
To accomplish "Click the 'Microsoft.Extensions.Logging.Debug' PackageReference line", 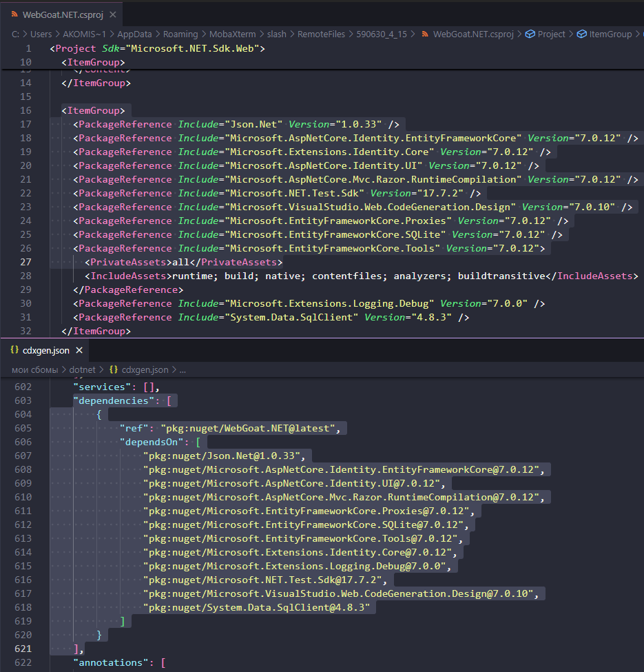I will tap(309, 304).
